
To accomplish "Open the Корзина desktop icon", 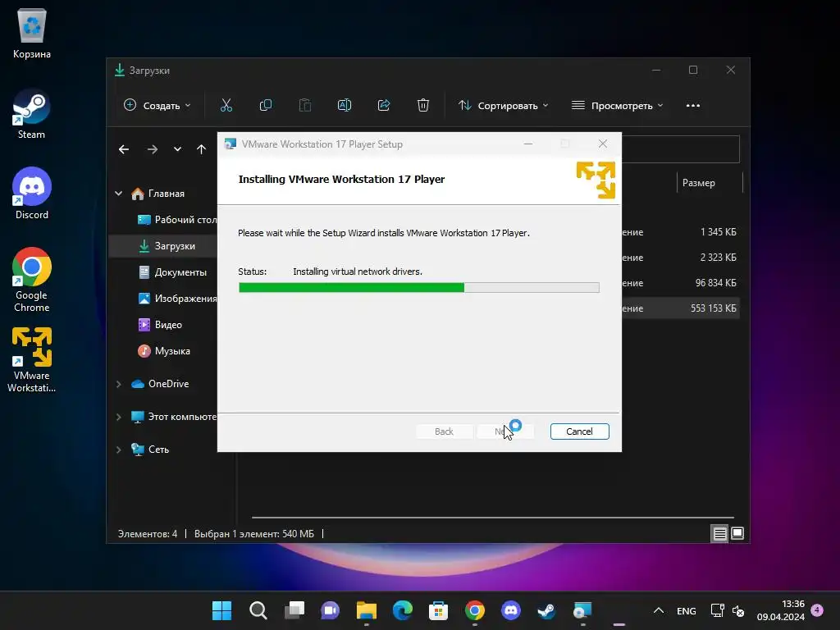I will tap(32, 34).
